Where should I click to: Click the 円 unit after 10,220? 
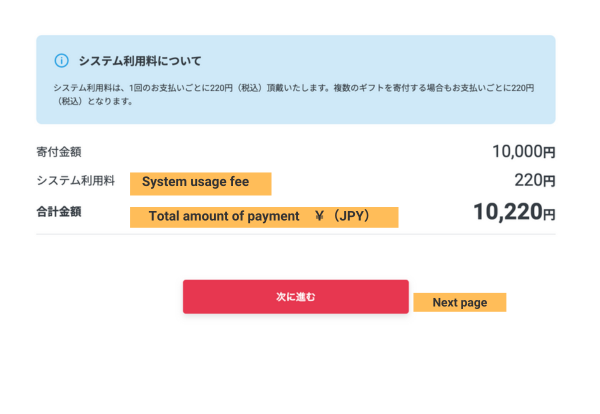(x=548, y=213)
